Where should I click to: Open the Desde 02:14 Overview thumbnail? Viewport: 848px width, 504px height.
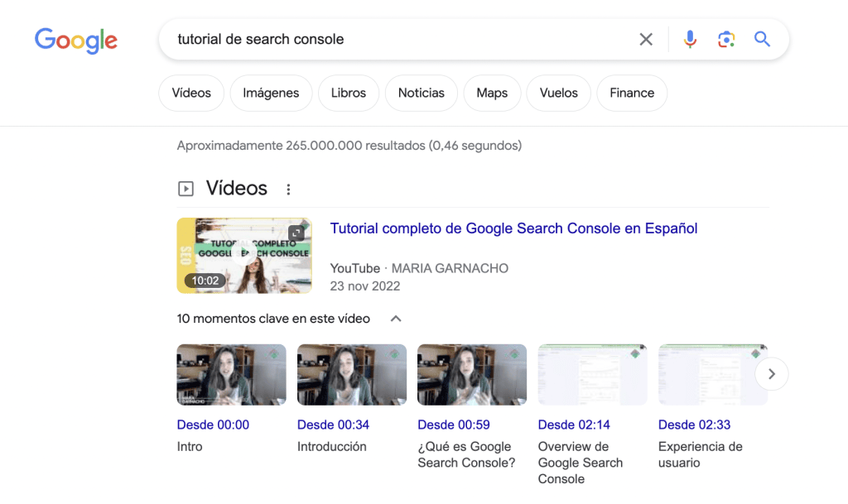[592, 374]
